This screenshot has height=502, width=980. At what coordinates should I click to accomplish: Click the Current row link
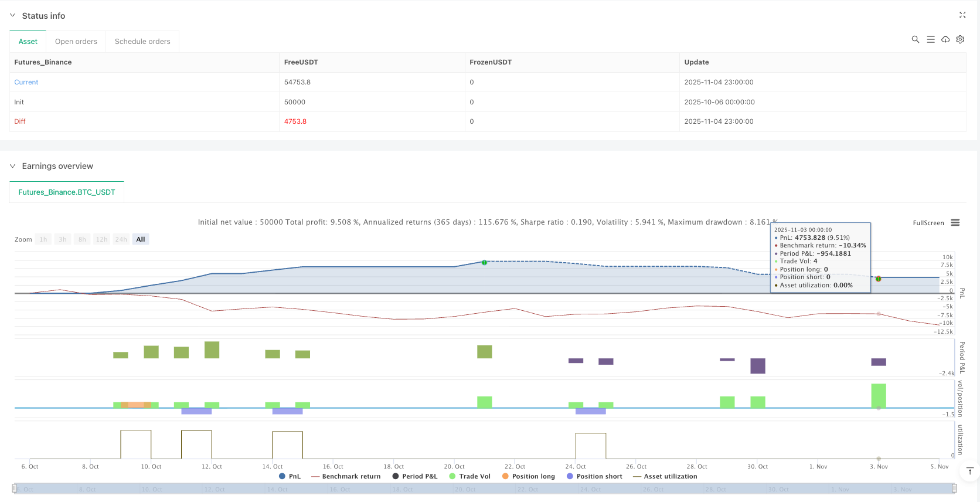point(26,83)
